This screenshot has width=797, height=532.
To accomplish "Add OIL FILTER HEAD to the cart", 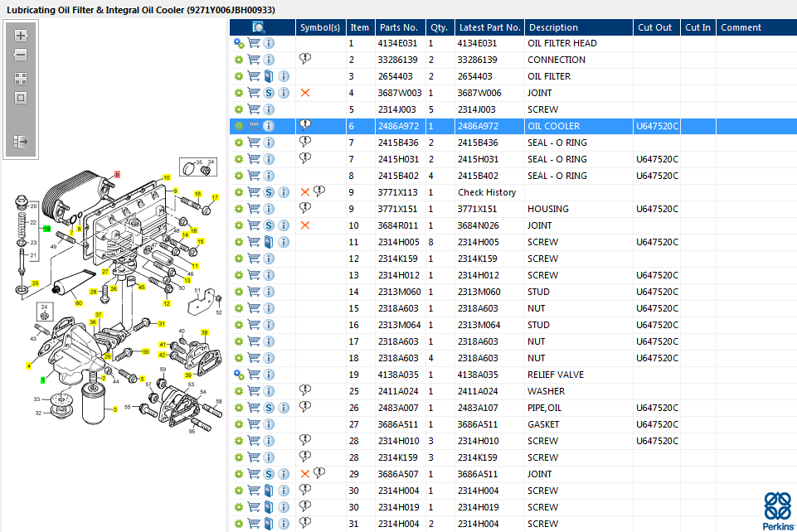I will coord(254,43).
